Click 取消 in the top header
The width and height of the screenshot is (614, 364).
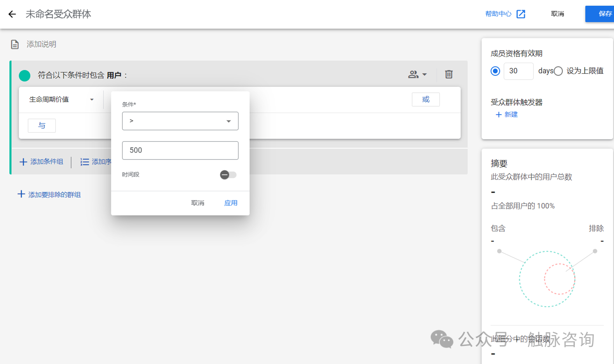557,14
